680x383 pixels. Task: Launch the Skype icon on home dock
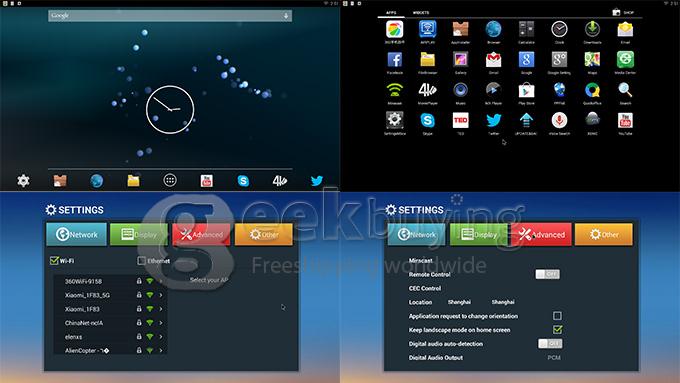pos(243,180)
